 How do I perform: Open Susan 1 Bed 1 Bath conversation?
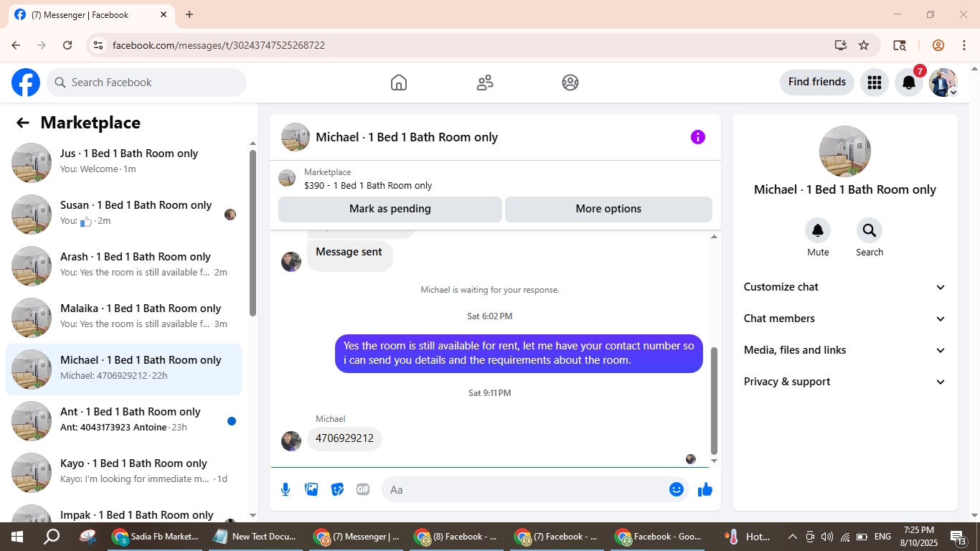(x=124, y=214)
